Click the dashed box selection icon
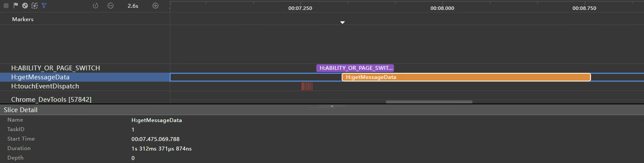This screenshot has height=163, width=644. tap(35, 6)
